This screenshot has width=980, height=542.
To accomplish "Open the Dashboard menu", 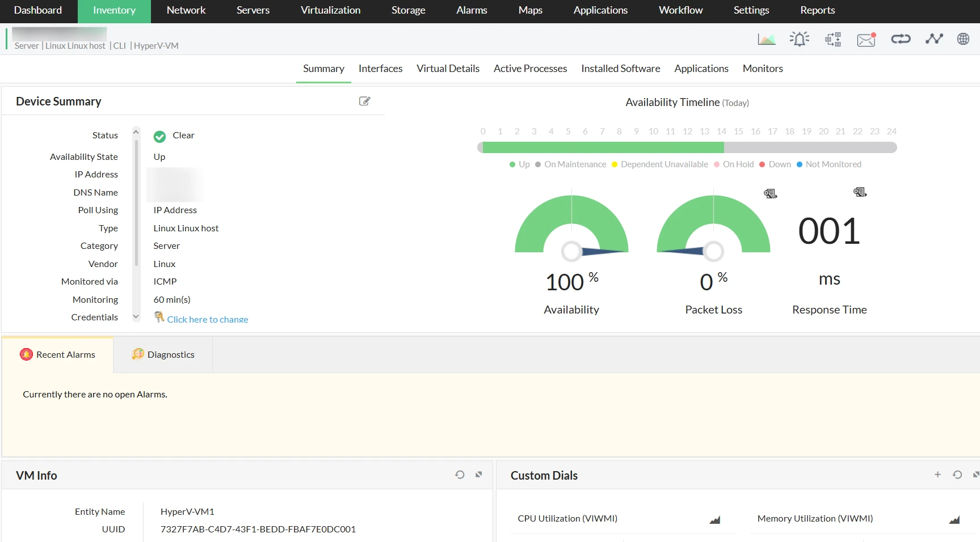I will tap(38, 10).
